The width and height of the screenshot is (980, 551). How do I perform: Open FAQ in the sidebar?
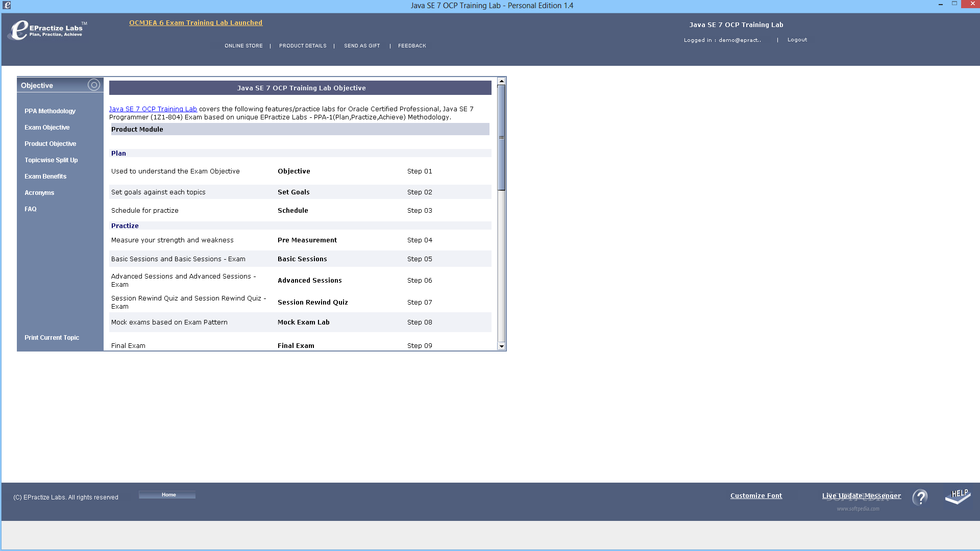coord(31,209)
